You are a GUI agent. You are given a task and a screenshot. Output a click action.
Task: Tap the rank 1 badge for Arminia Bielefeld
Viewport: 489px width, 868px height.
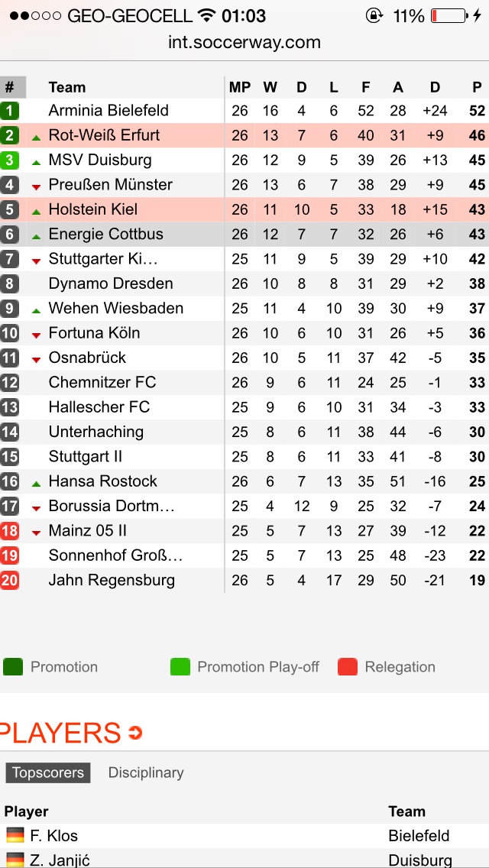click(10, 111)
